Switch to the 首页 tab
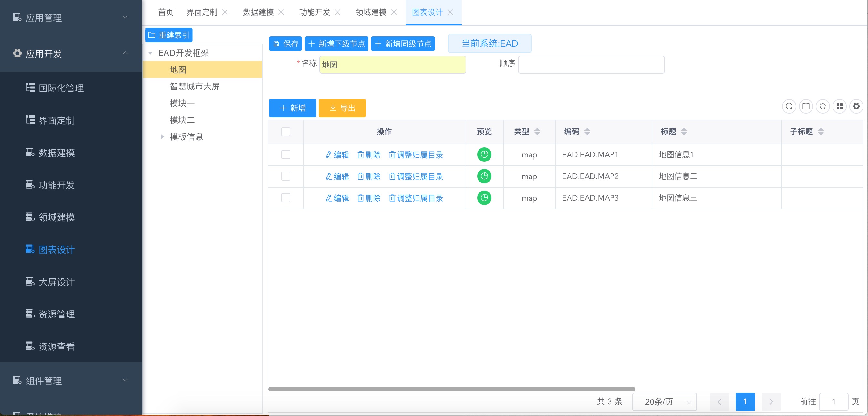Image resolution: width=868 pixels, height=416 pixels. (166, 12)
